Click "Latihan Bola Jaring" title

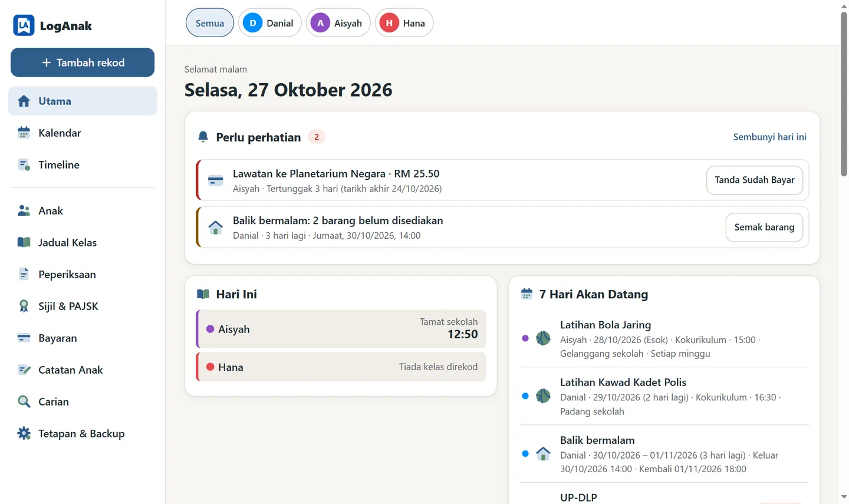(x=606, y=325)
